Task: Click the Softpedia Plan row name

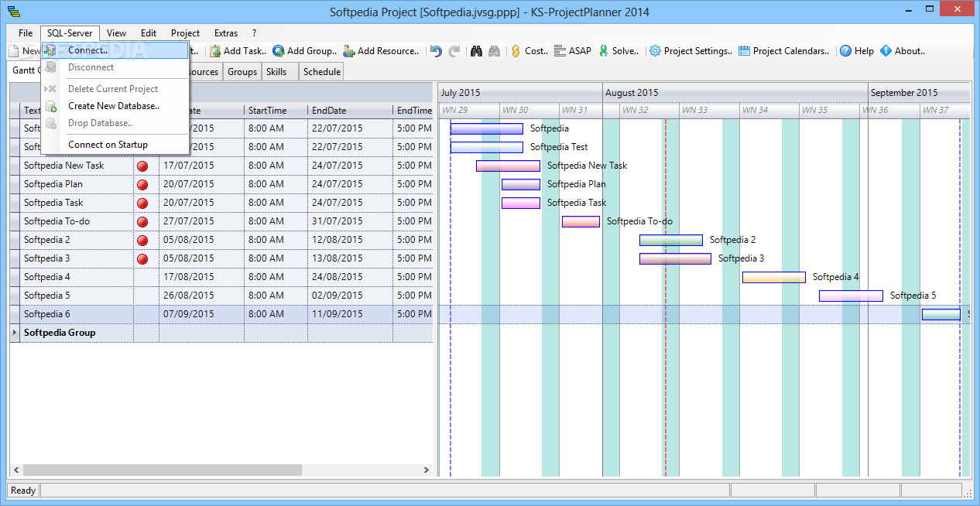Action: click(53, 184)
